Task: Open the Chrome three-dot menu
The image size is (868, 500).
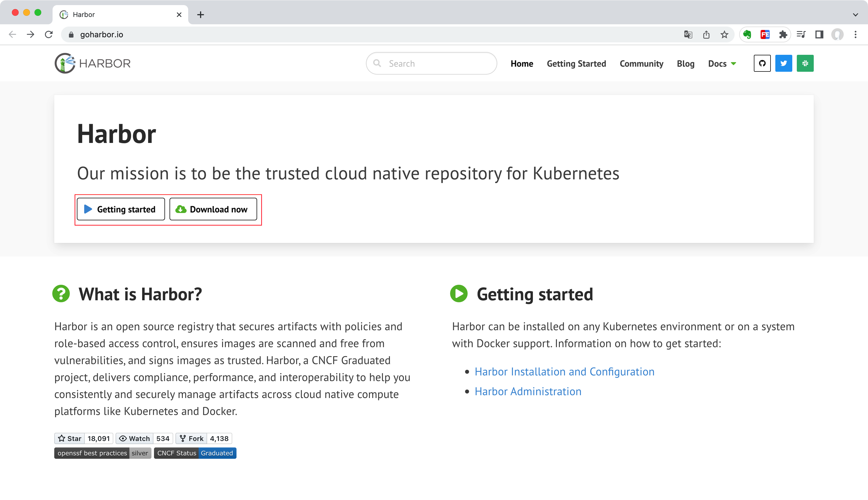Action: (x=855, y=34)
